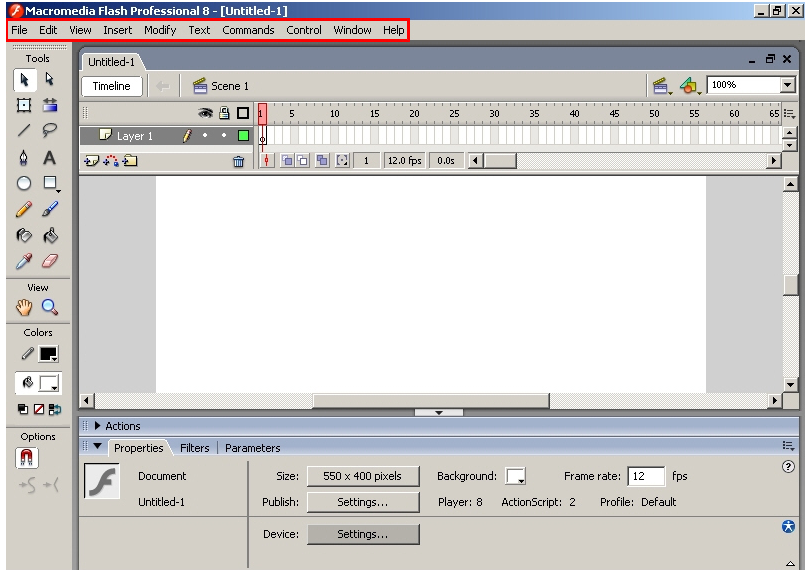Select the Subselection tool
This screenshot has width=806, height=572.
point(49,80)
